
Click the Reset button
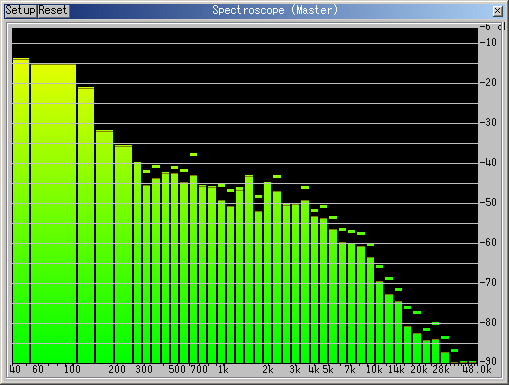coord(53,10)
